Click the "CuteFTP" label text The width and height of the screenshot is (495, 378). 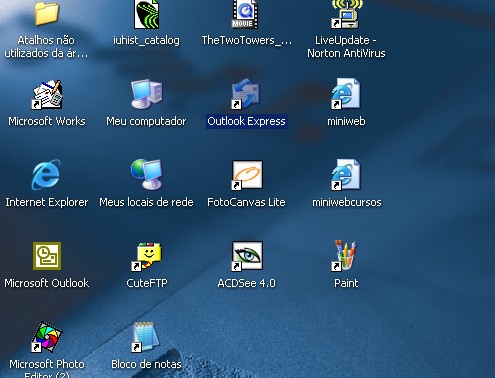(147, 283)
